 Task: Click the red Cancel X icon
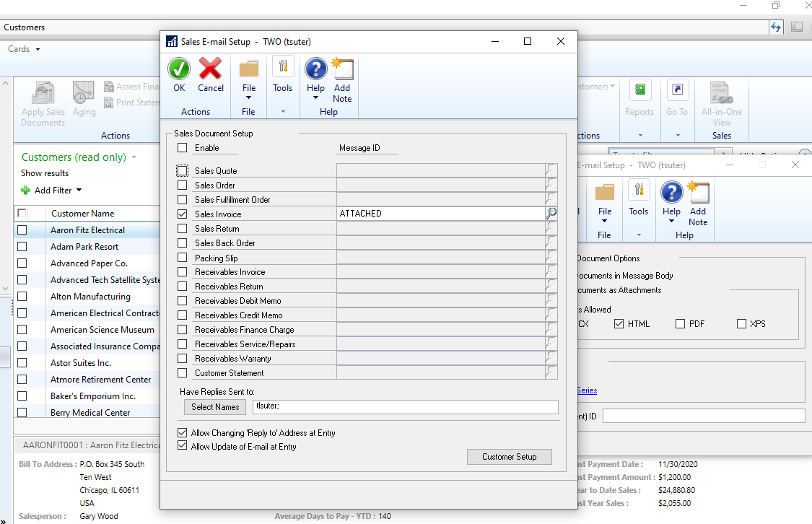[210, 69]
